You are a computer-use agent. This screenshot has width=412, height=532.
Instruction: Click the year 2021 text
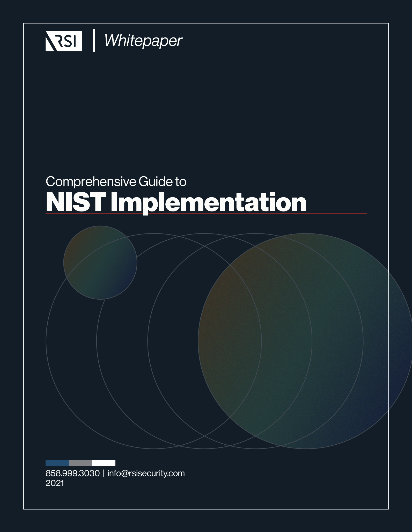tap(55, 483)
